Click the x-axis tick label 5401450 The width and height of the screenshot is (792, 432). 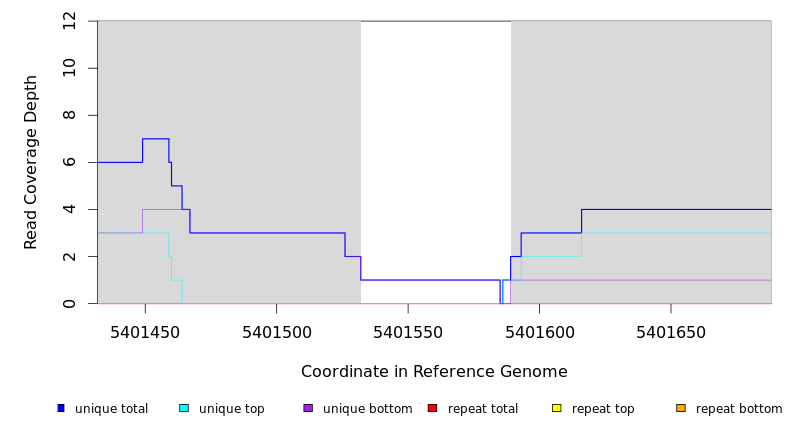tap(145, 332)
